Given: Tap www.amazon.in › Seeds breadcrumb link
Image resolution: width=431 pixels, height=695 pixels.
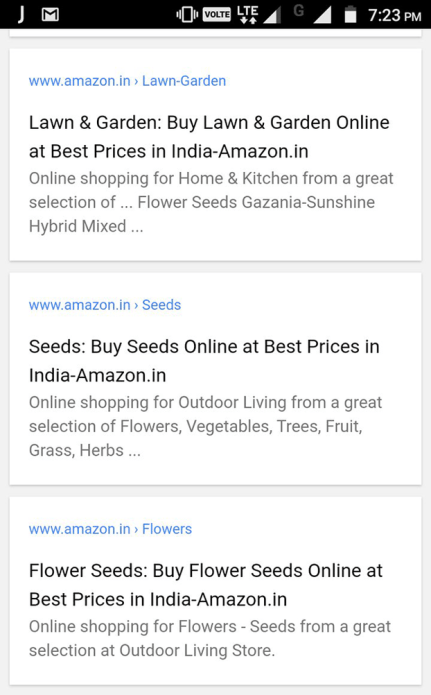Looking at the screenshot, I should [x=105, y=305].
